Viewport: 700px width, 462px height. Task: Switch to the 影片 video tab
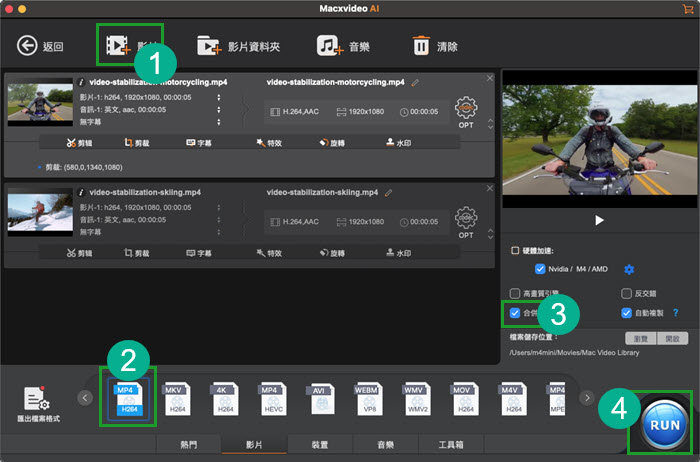254,445
